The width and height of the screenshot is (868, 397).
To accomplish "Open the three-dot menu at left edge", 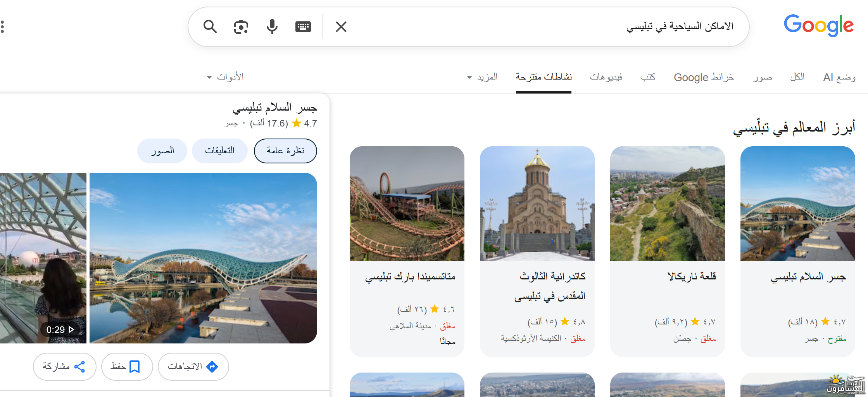I will (3, 27).
